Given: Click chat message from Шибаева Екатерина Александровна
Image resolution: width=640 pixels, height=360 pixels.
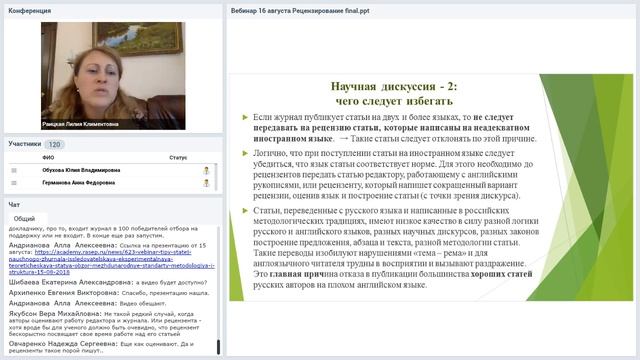Looking at the screenshot, I should coord(108,282).
